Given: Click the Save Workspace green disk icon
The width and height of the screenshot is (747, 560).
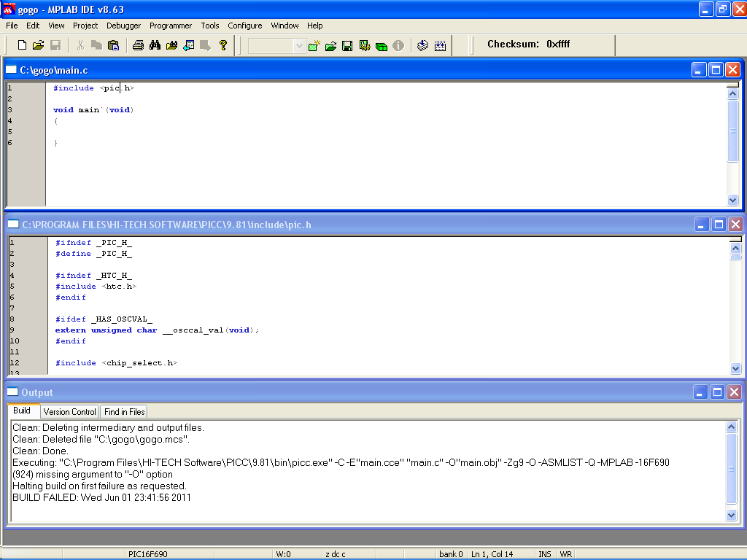Looking at the screenshot, I should 347,46.
